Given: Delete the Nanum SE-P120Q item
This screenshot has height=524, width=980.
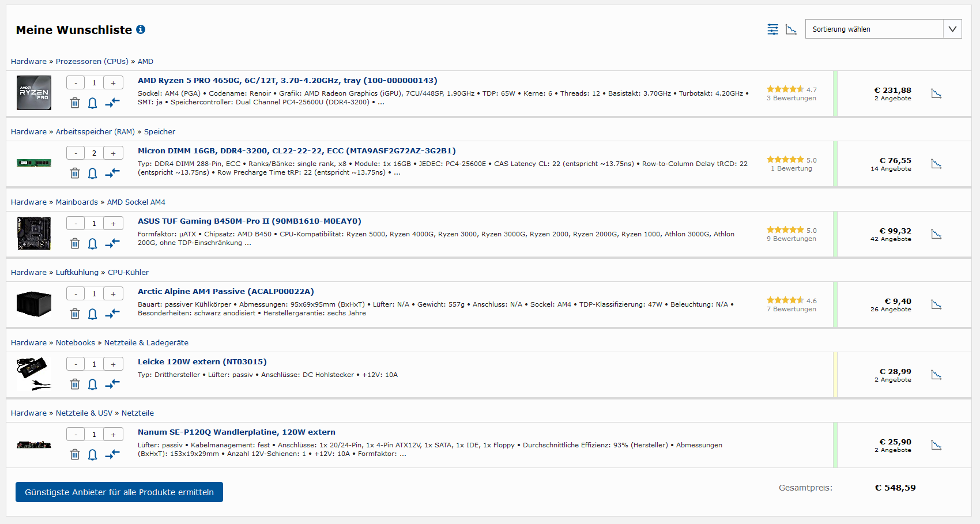Looking at the screenshot, I should click(75, 454).
